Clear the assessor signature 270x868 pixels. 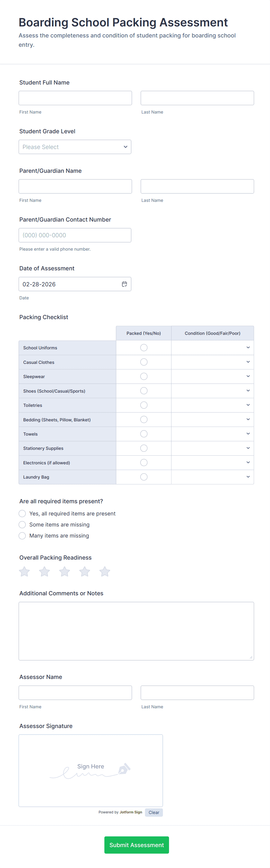click(x=154, y=813)
